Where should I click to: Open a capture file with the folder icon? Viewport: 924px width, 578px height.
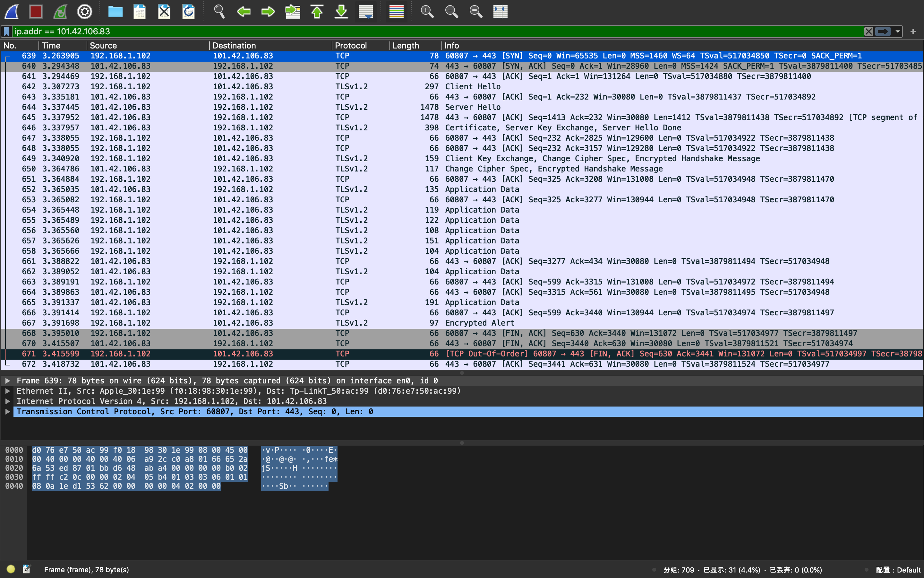[x=115, y=12]
